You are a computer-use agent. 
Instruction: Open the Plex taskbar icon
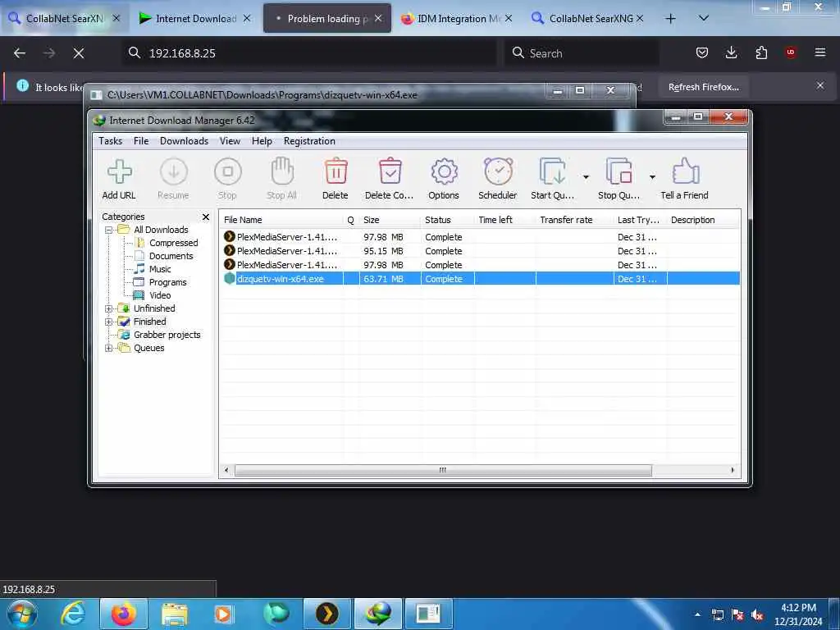(x=326, y=614)
